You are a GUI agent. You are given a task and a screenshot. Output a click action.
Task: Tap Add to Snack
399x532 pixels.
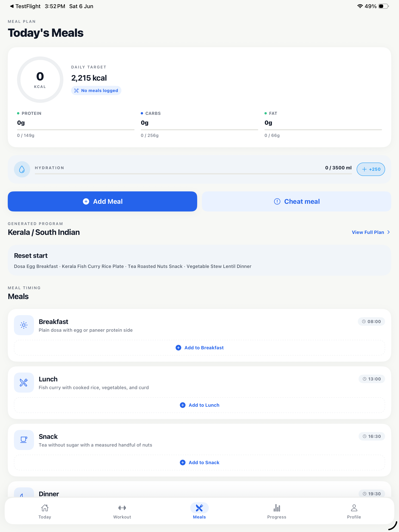pyautogui.click(x=199, y=463)
